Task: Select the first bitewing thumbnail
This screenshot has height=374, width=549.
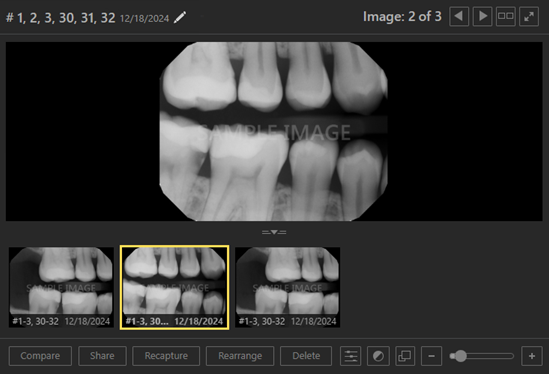Action: (x=61, y=287)
